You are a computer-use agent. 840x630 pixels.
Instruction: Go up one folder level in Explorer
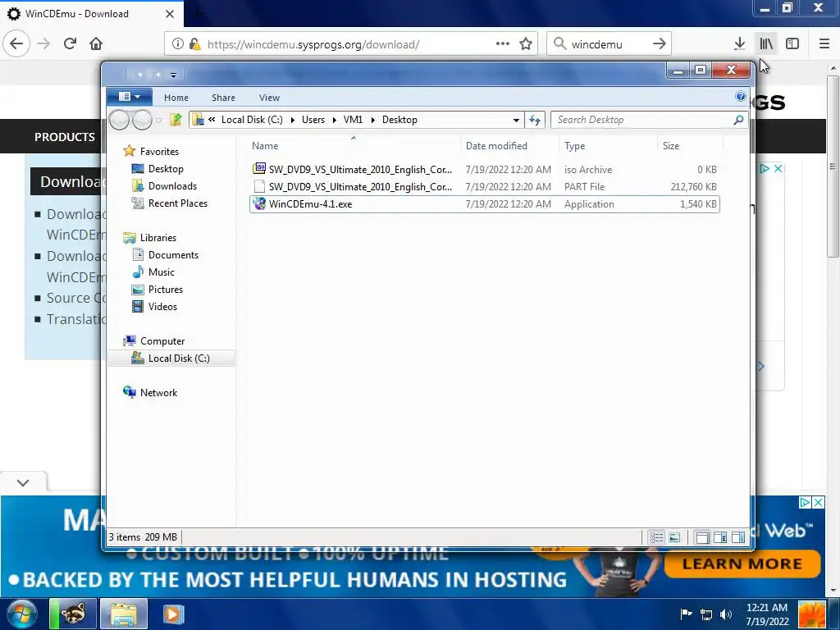point(176,120)
